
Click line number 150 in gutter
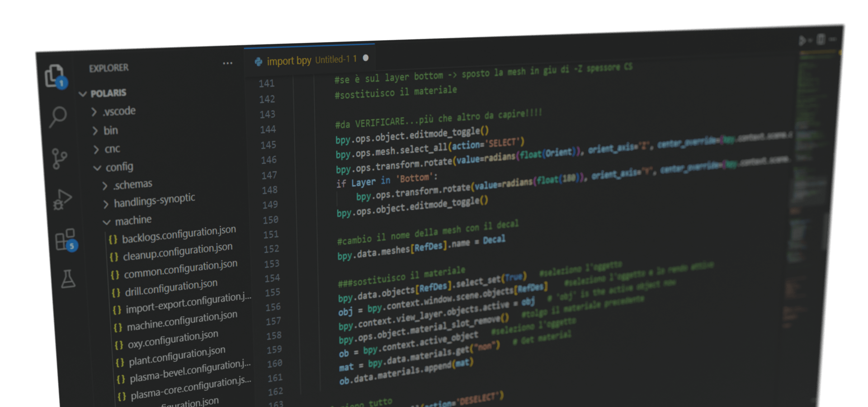pos(270,220)
